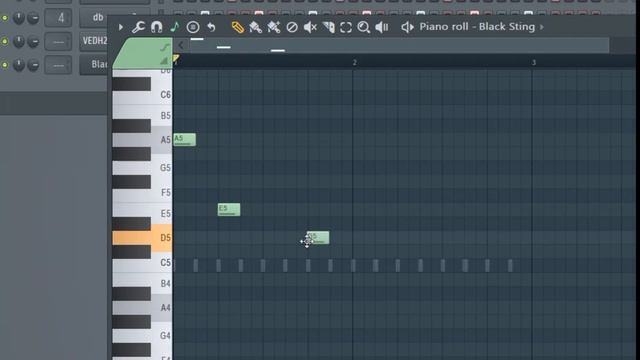The image size is (640, 360).
Task: Select the E5 note block
Action: (229, 209)
